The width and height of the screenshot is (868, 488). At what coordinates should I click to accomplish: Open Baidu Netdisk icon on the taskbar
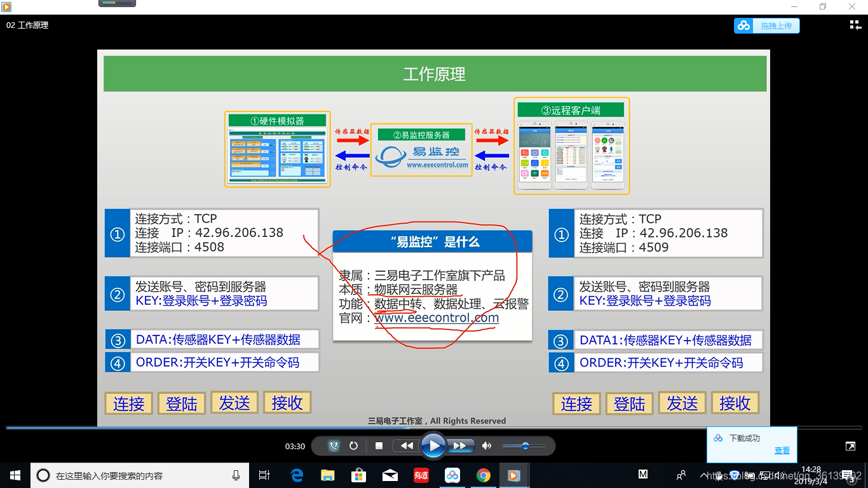452,475
